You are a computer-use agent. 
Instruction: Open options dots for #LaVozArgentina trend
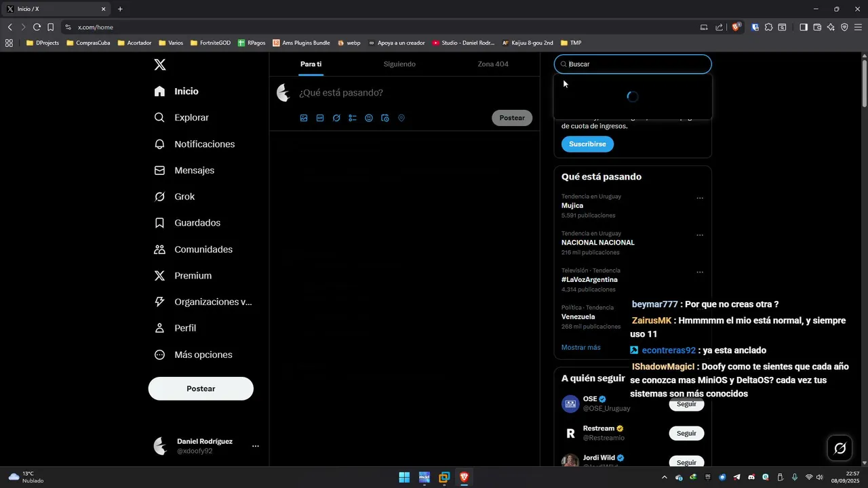[x=700, y=272]
